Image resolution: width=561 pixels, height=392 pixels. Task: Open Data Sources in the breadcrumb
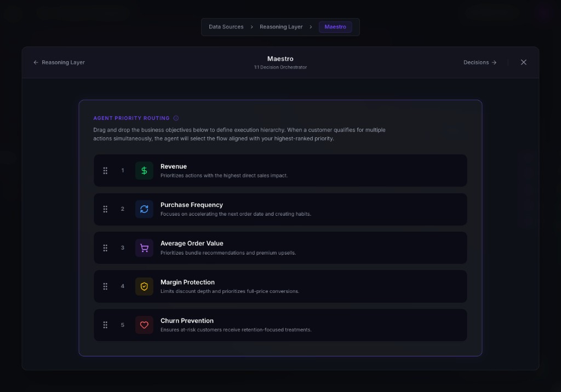pyautogui.click(x=226, y=27)
